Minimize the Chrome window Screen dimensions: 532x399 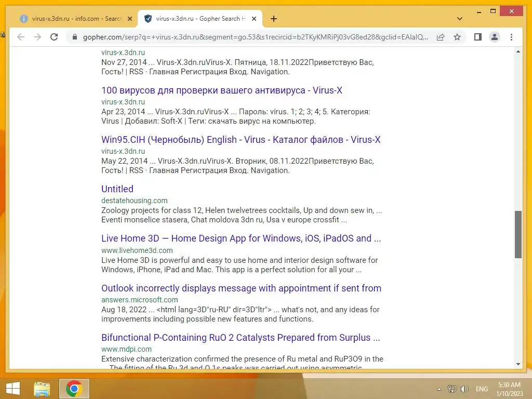coord(478,11)
